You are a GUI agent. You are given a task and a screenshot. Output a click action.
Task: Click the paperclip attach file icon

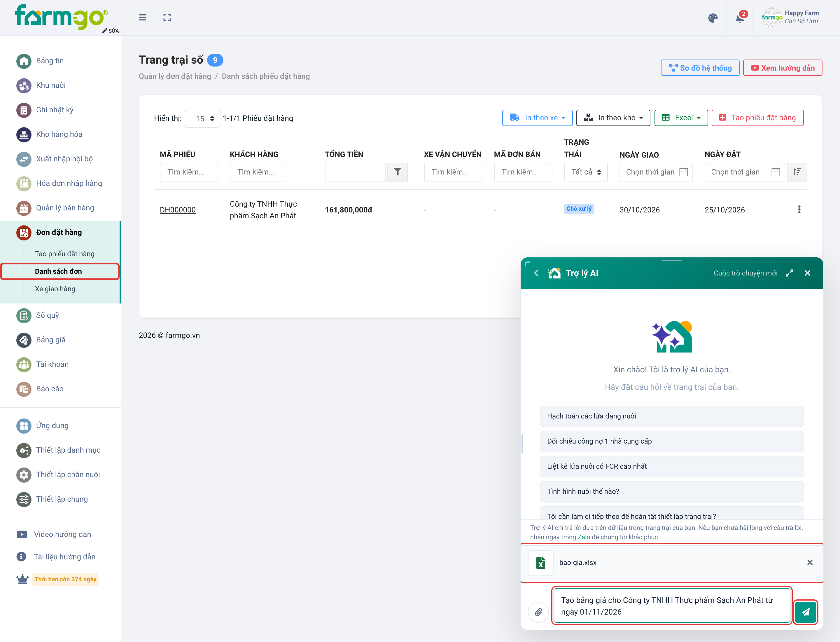[x=538, y=612]
